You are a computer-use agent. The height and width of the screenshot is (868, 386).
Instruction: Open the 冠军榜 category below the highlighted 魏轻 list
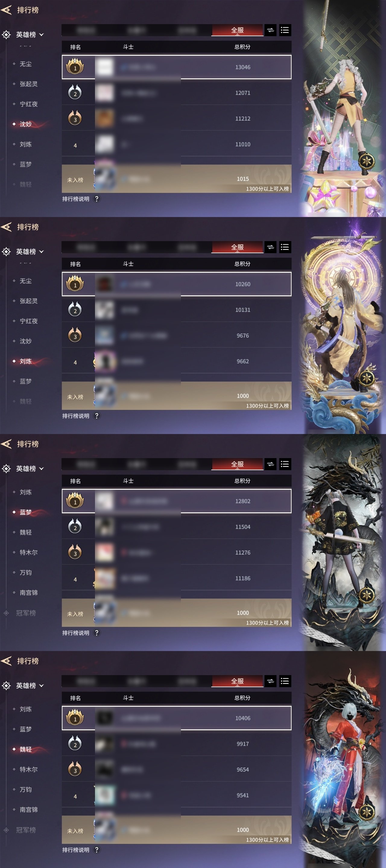point(26,830)
